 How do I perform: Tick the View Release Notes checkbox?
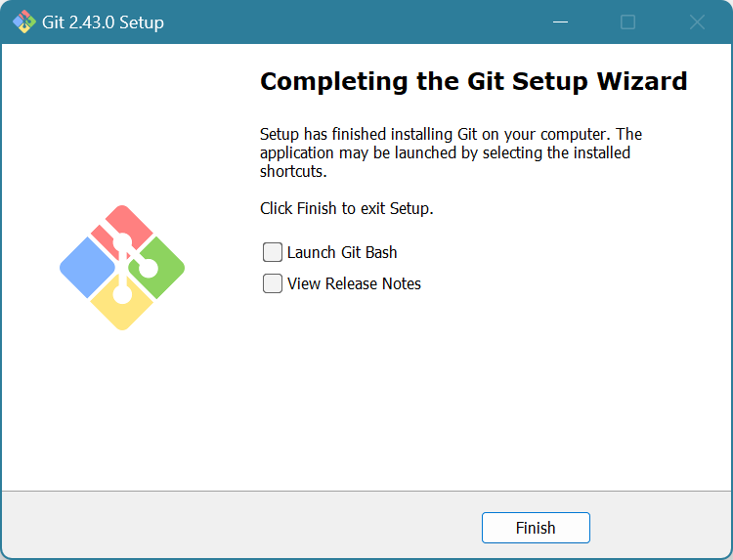coord(273,284)
